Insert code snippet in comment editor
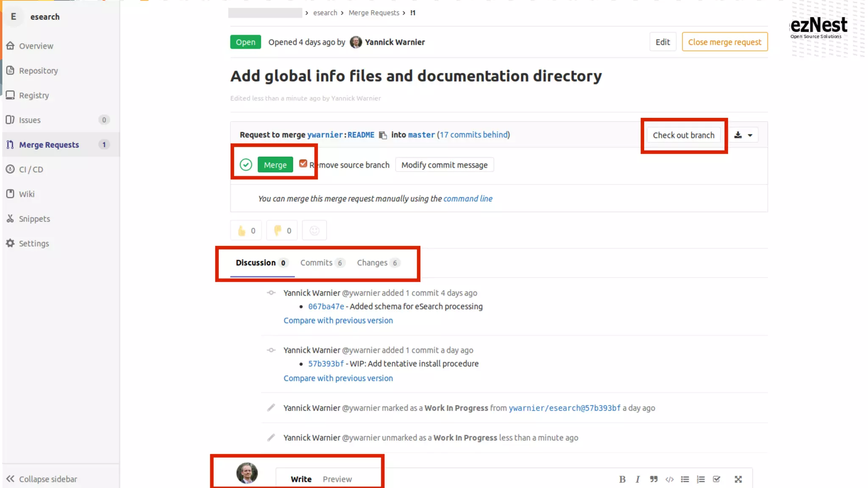 669,479
